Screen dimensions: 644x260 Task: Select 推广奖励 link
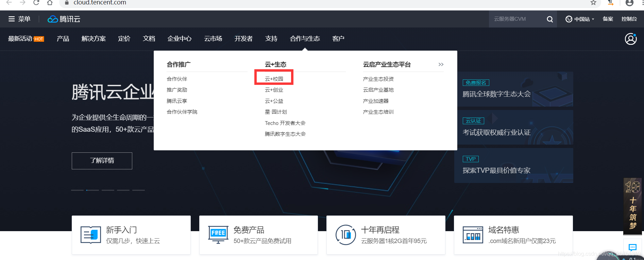[x=177, y=90]
